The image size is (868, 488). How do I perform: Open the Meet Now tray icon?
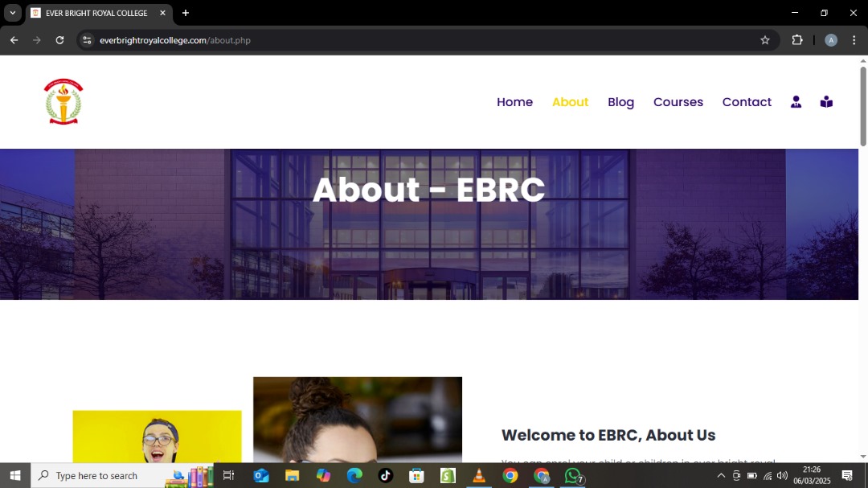(736, 475)
